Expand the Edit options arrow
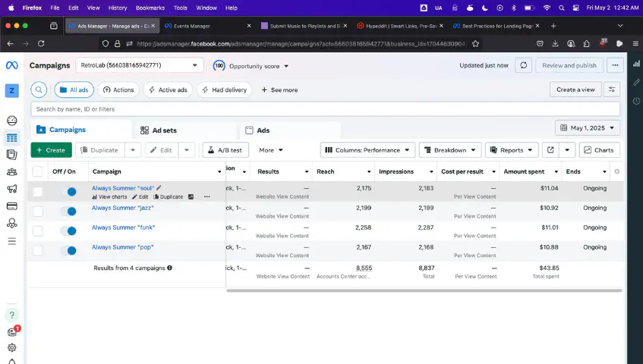Screen dimensions: 643x364 click(x=187, y=150)
